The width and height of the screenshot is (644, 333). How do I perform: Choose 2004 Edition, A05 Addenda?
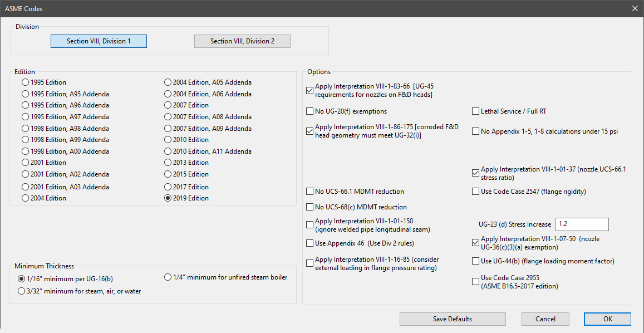[168, 82]
